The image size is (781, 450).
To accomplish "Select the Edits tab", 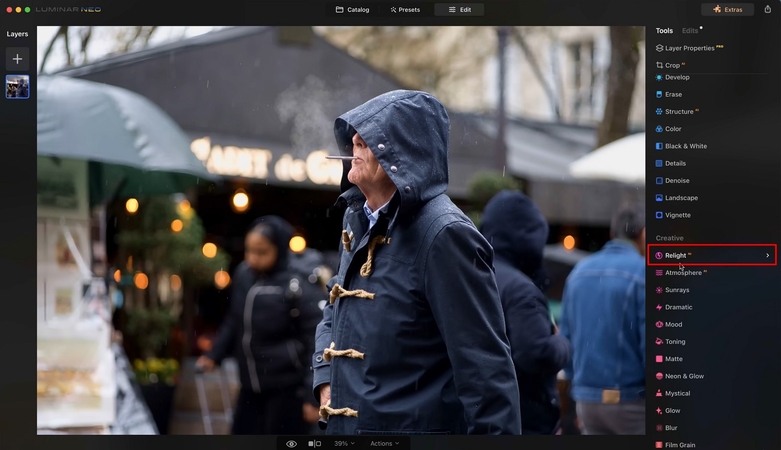I will point(690,30).
